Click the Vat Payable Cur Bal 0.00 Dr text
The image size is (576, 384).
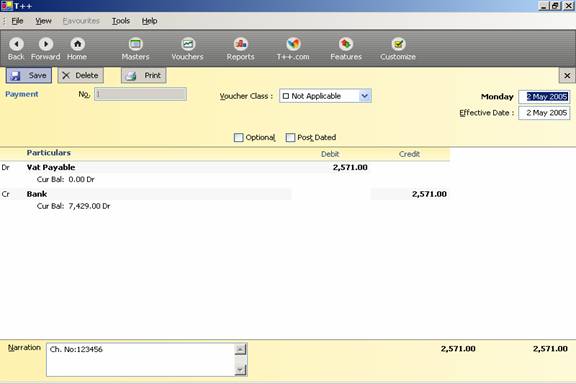click(66, 179)
